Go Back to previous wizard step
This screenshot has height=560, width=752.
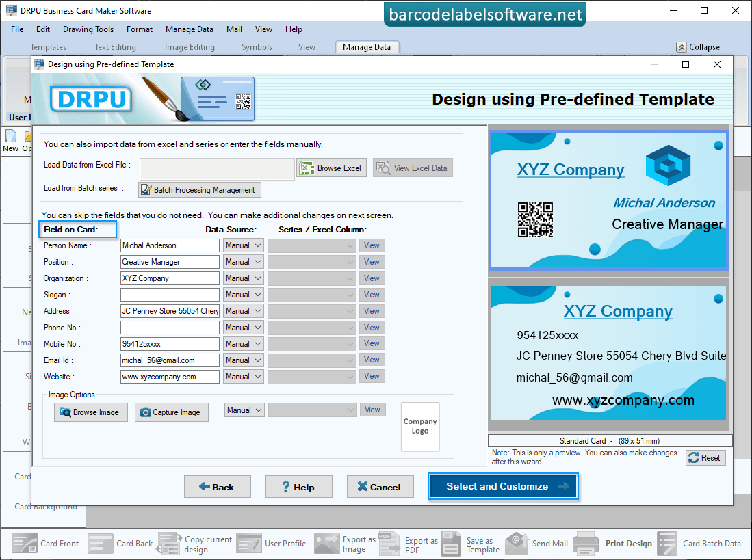pyautogui.click(x=218, y=488)
